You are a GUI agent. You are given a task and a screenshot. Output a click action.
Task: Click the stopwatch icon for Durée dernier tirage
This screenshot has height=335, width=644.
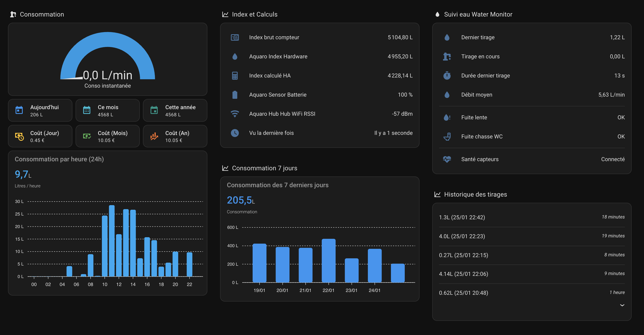pos(447,75)
